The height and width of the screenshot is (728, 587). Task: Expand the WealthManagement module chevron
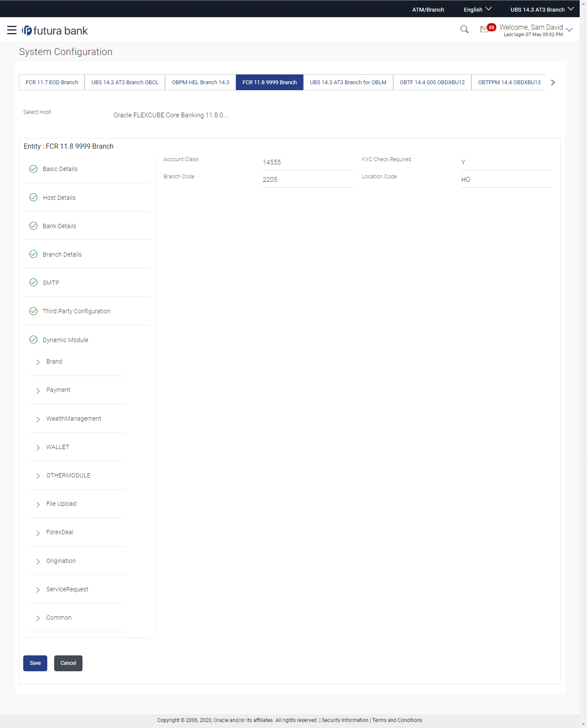point(38,419)
